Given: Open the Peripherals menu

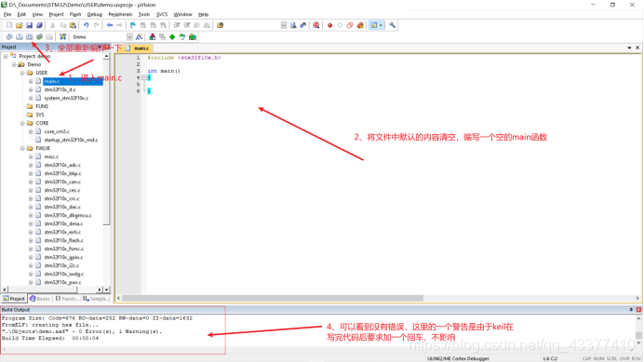Looking at the screenshot, I should pyautogui.click(x=120, y=14).
